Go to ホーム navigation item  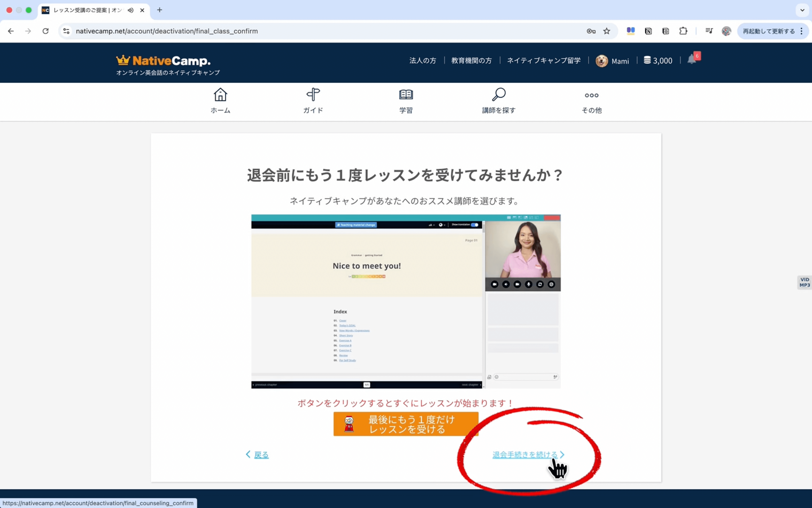pyautogui.click(x=220, y=101)
